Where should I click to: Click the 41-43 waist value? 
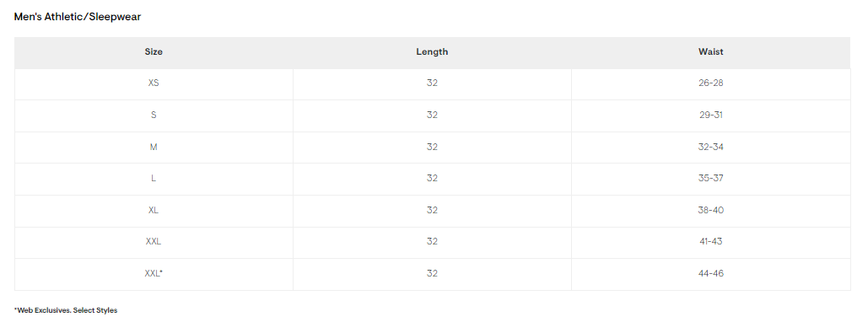point(711,242)
